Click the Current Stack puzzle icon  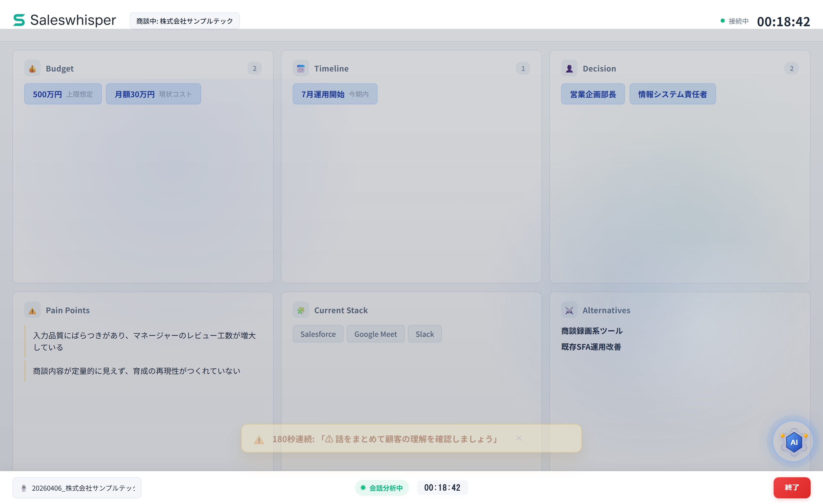coord(301,310)
